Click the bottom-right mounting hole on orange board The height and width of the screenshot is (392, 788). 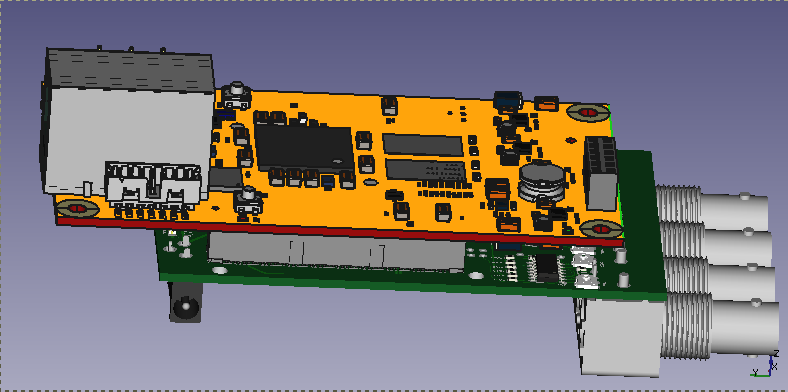point(601,229)
